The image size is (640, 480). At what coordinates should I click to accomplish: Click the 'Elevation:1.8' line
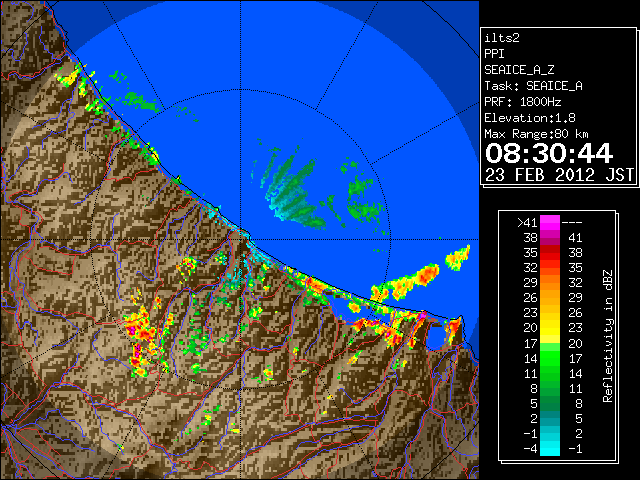(x=530, y=118)
